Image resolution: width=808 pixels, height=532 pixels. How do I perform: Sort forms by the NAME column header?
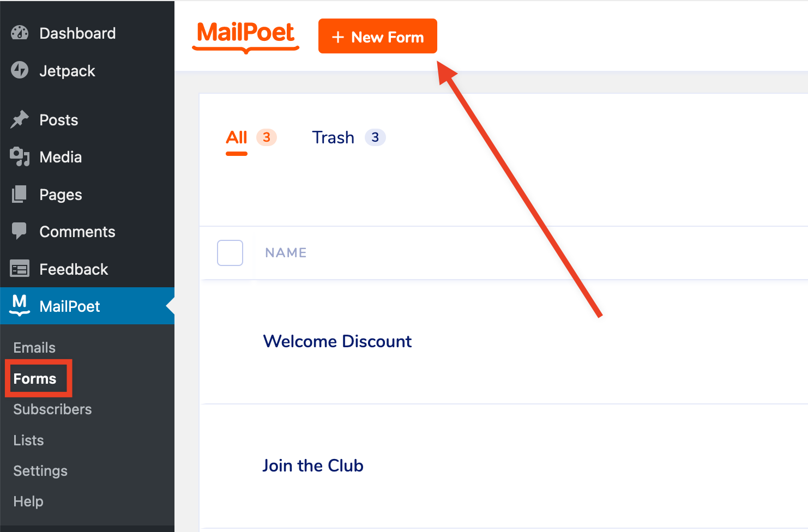286,253
